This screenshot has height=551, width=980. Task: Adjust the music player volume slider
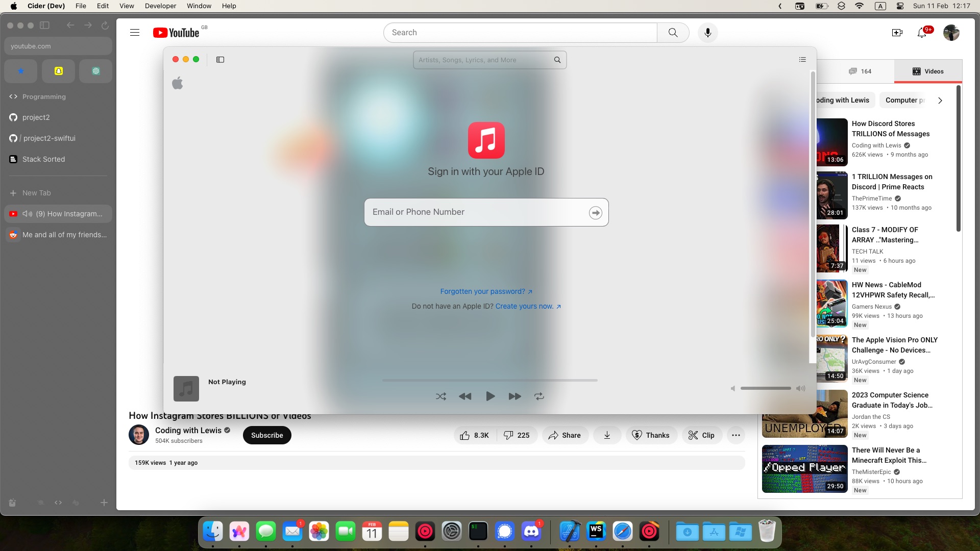[x=766, y=388]
